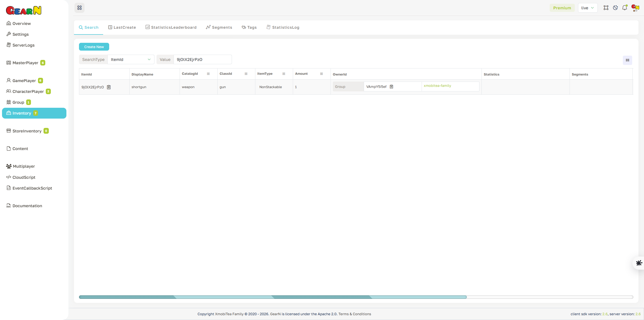Open the live environment selector
This screenshot has height=320, width=644.
tap(588, 8)
